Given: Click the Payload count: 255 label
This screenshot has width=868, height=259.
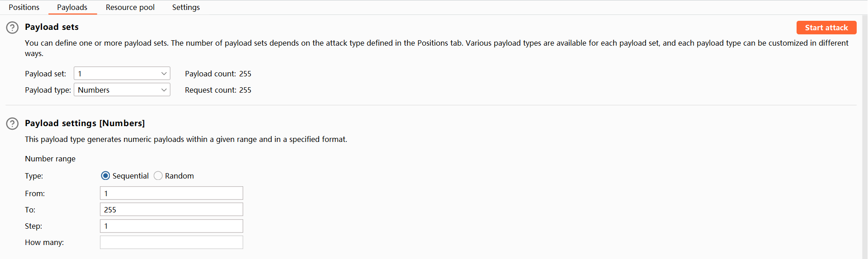Looking at the screenshot, I should click(x=218, y=74).
